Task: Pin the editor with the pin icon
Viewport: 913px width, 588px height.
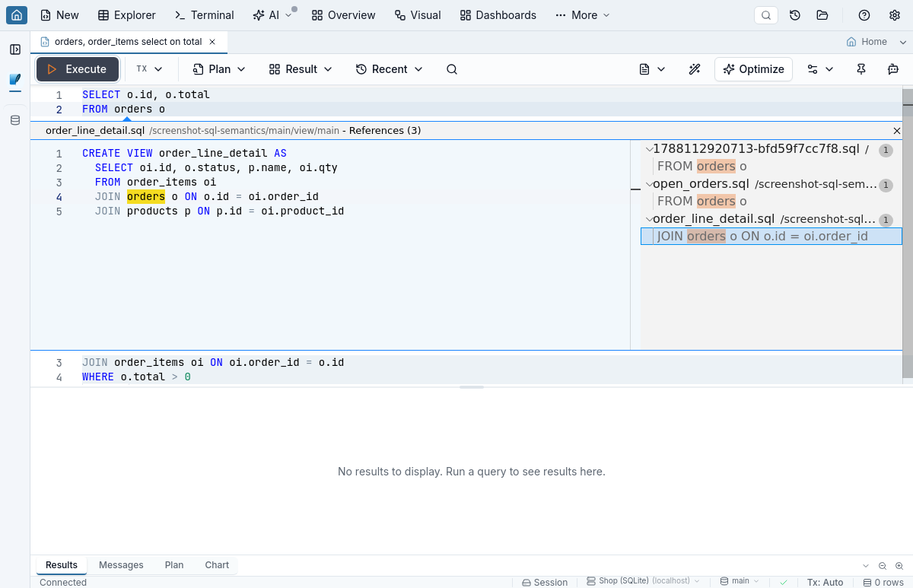Action: point(861,69)
